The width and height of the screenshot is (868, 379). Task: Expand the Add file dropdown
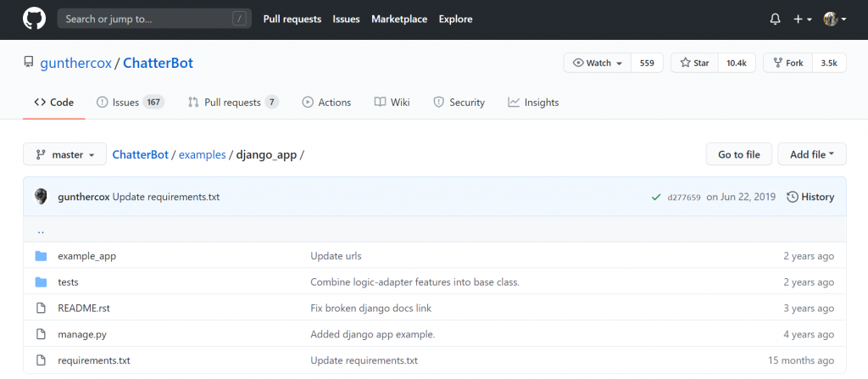coord(812,154)
